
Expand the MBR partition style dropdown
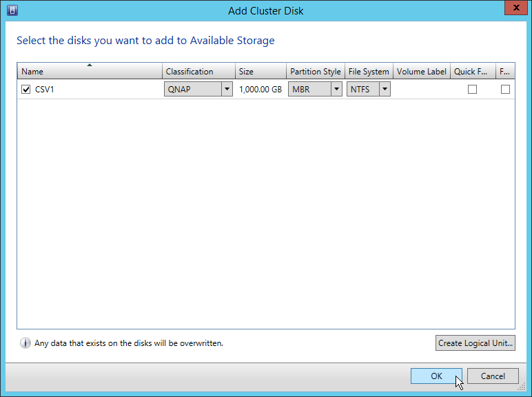(x=336, y=89)
